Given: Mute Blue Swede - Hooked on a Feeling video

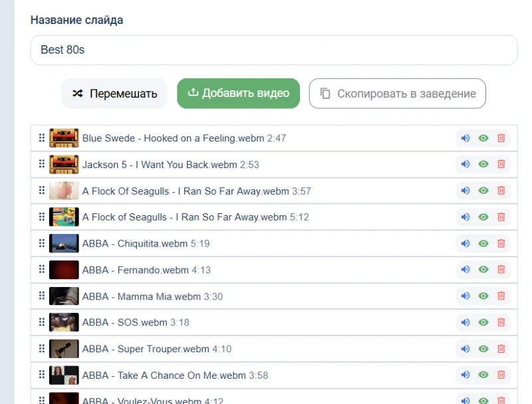Looking at the screenshot, I should coord(465,138).
